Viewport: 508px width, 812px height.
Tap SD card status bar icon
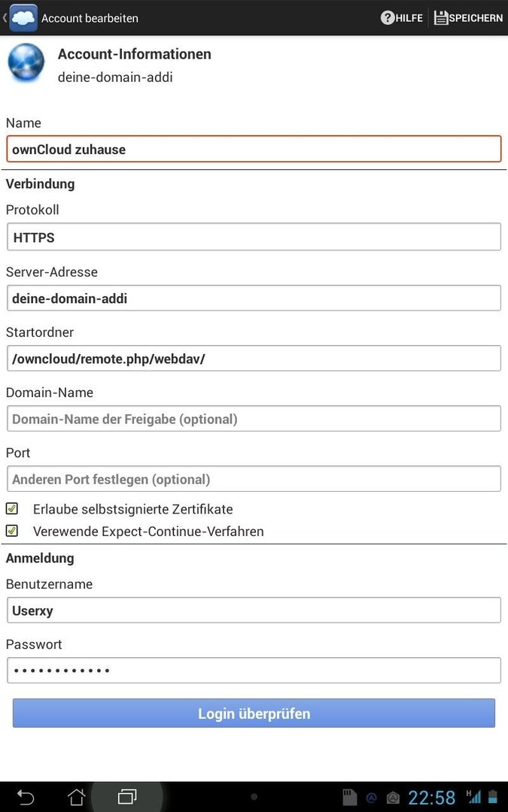(x=350, y=797)
